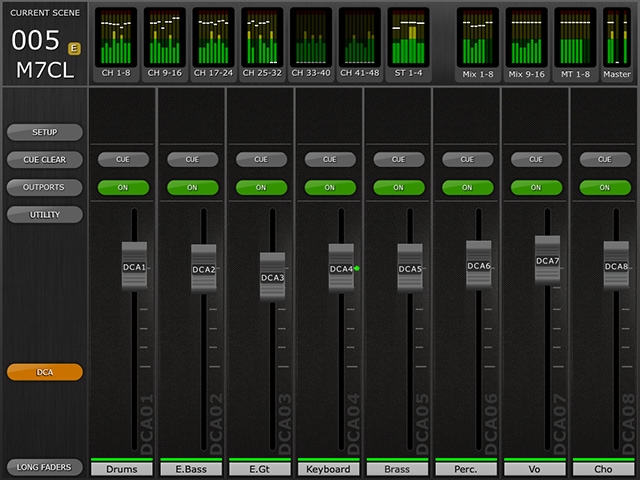Turn off the Vo DCA7 ON button

coord(537,187)
